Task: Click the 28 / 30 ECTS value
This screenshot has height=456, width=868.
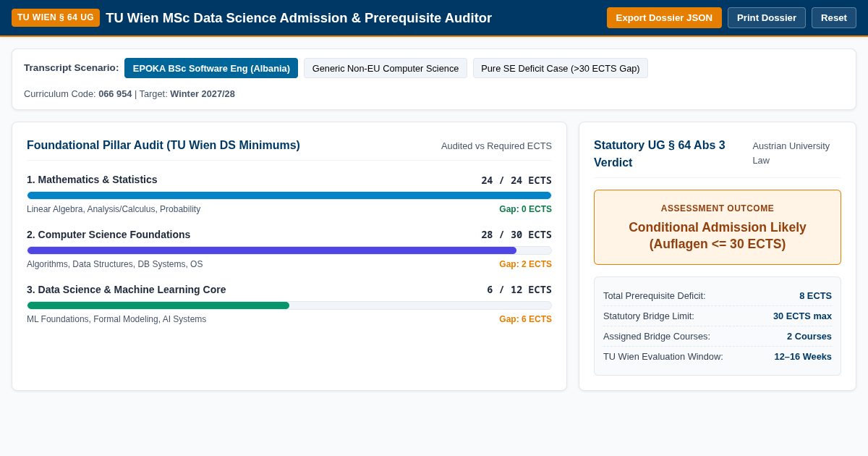Action: point(516,235)
